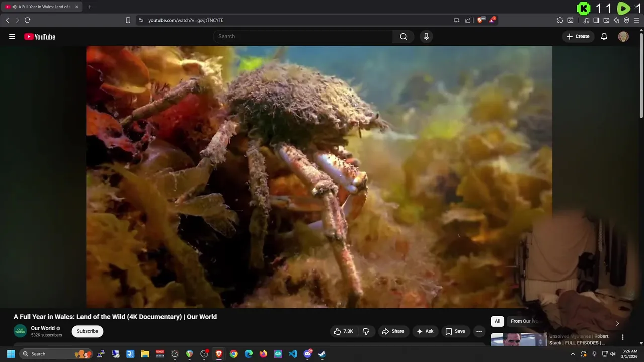
Task: Go to the YouTube home logo
Action: pyautogui.click(x=40, y=37)
